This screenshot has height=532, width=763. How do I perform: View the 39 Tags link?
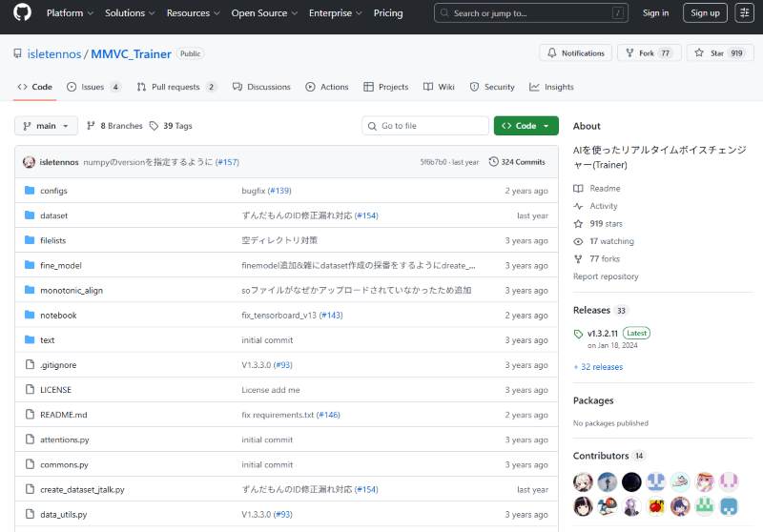[x=171, y=126]
